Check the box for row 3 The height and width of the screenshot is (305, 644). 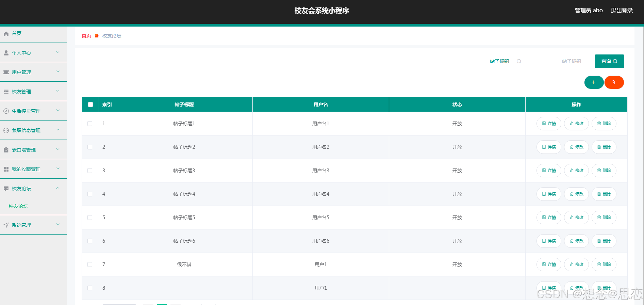pyautogui.click(x=90, y=171)
